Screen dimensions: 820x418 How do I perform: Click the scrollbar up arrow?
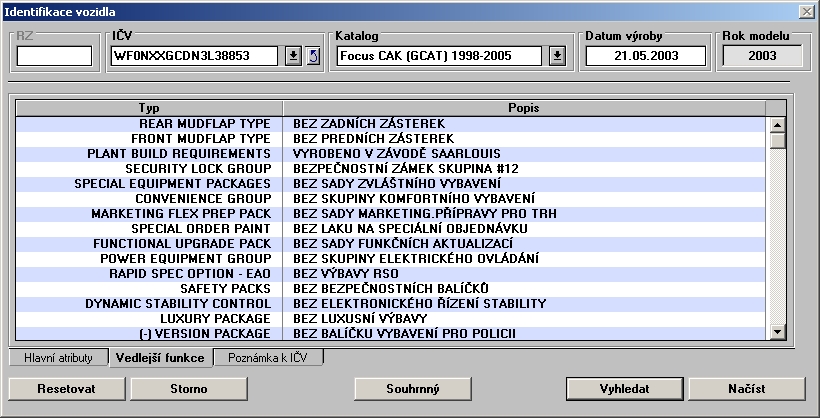click(x=777, y=124)
